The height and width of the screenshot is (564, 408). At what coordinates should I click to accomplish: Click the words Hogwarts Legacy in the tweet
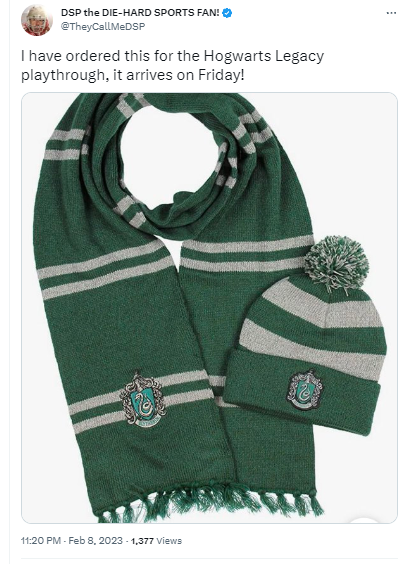point(264,57)
